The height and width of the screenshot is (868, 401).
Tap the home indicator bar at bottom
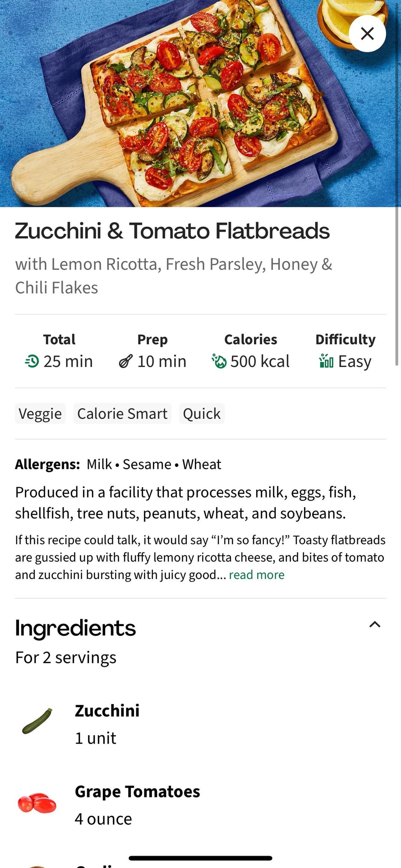tap(200, 858)
